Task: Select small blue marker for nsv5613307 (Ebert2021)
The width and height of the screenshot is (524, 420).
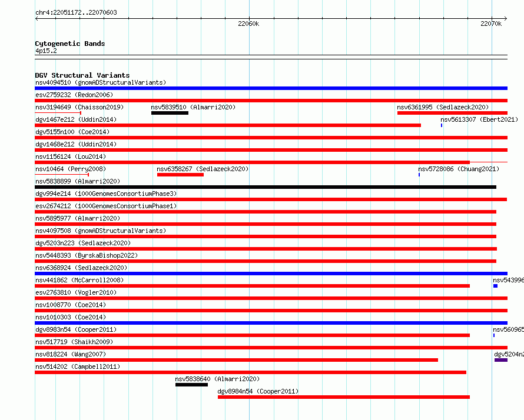Action: point(442,125)
